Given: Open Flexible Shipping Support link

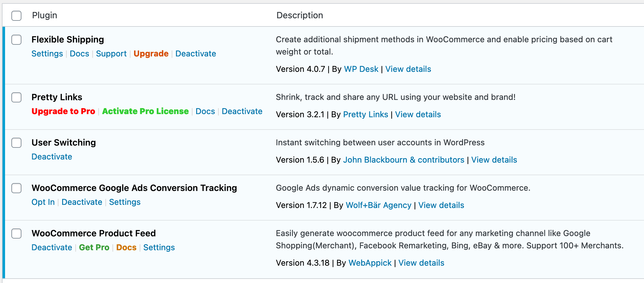Looking at the screenshot, I should 111,54.
